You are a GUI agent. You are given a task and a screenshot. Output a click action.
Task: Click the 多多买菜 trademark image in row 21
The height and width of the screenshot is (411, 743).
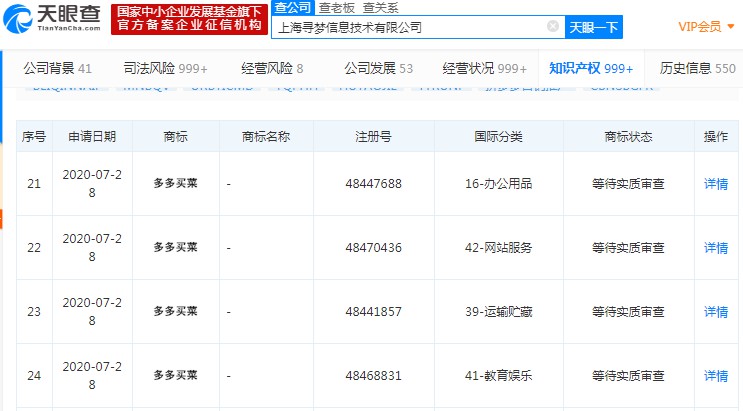tap(175, 183)
